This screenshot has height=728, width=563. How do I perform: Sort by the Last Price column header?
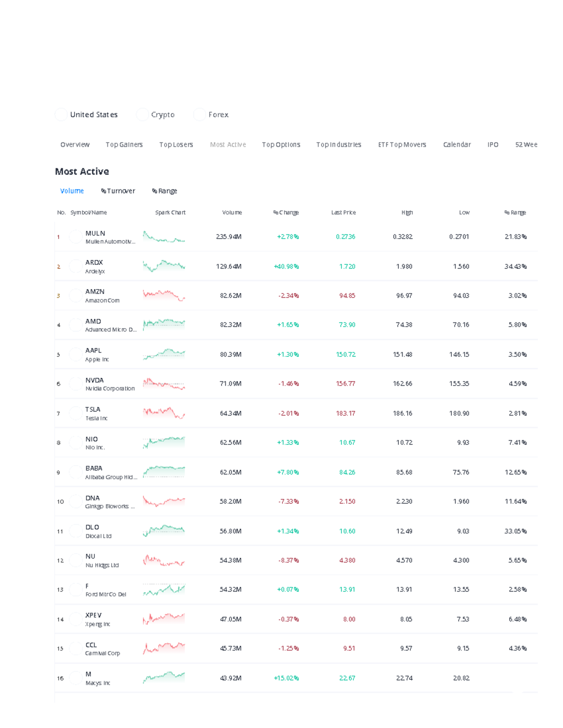pos(343,212)
